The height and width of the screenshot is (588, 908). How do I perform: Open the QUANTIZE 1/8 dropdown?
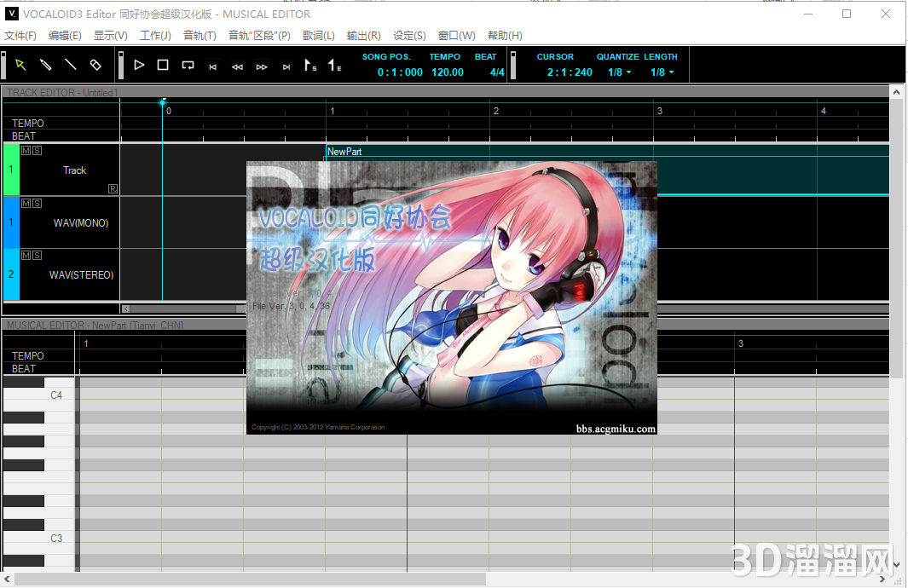(x=620, y=72)
